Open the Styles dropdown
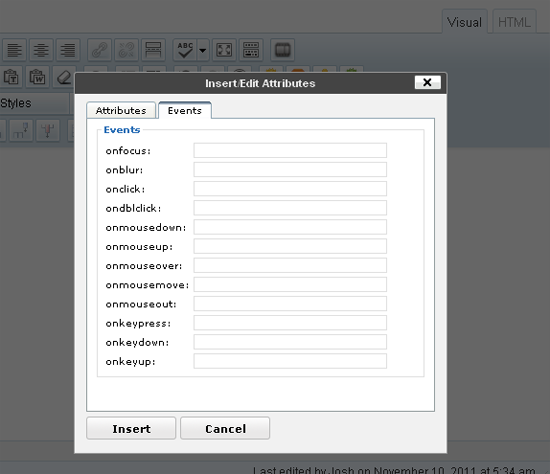Viewport: 550px width, 474px height. (x=34, y=103)
